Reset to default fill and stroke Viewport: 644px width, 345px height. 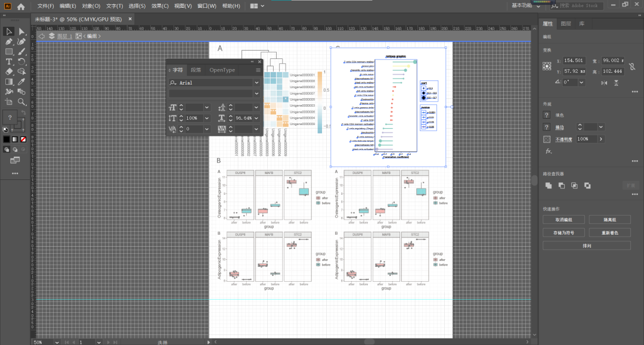[x=5, y=130]
